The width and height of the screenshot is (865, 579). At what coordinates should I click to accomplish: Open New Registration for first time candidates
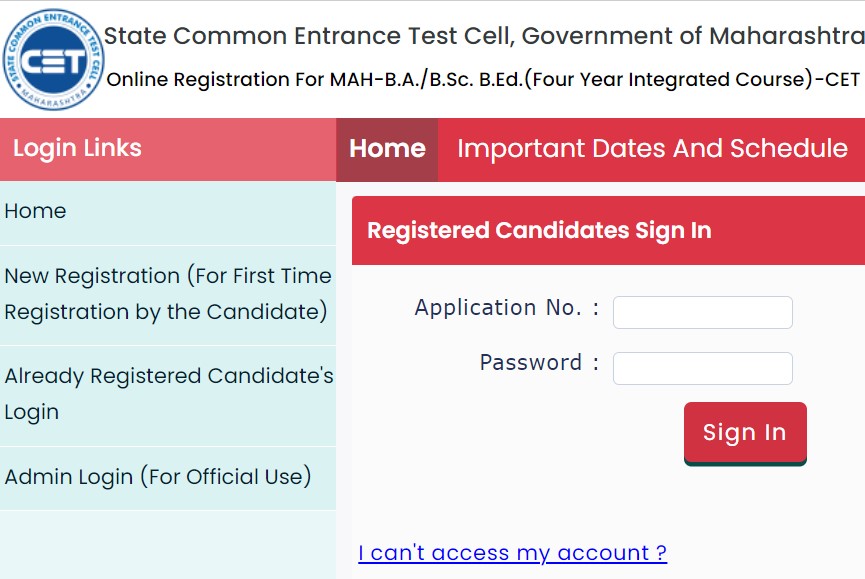(167, 294)
